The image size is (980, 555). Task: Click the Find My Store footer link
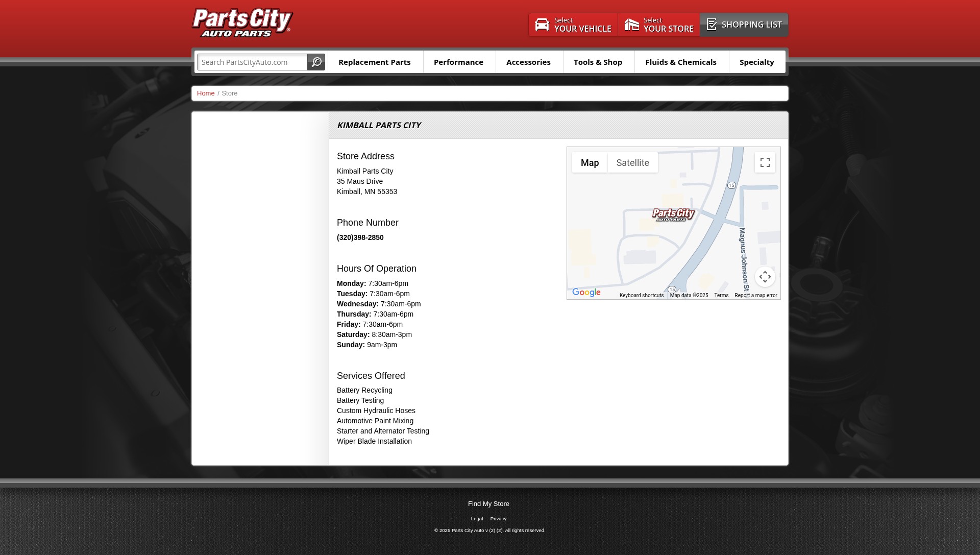click(488, 504)
